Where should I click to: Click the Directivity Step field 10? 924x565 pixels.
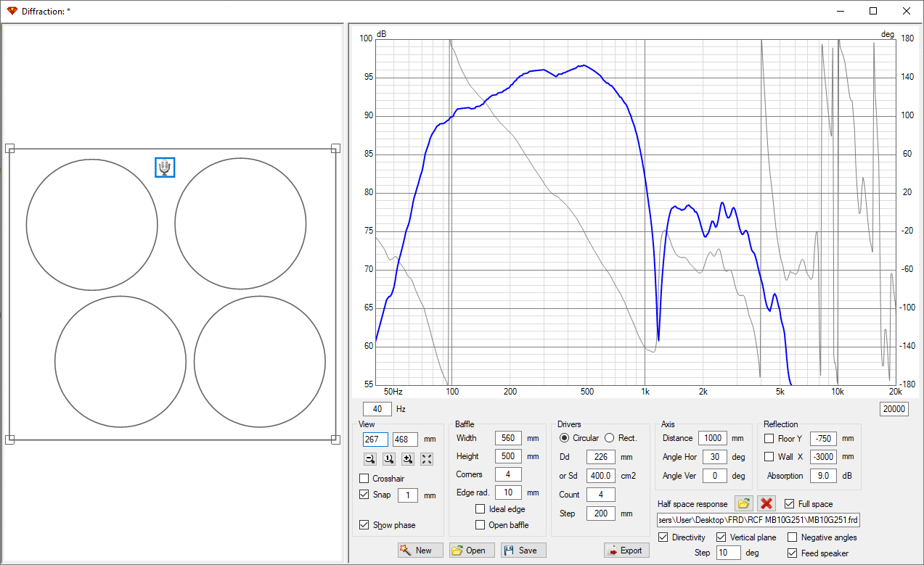coord(728,553)
